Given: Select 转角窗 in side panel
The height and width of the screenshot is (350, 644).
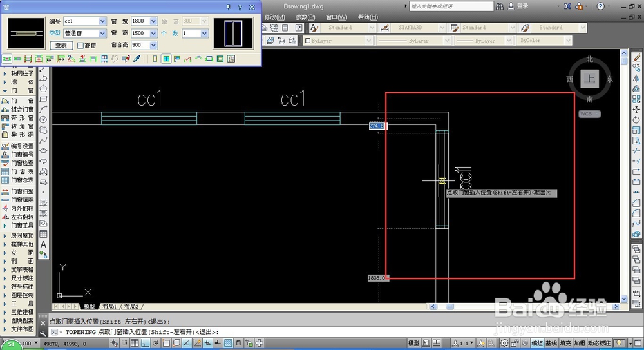Looking at the screenshot, I should pos(18,126).
